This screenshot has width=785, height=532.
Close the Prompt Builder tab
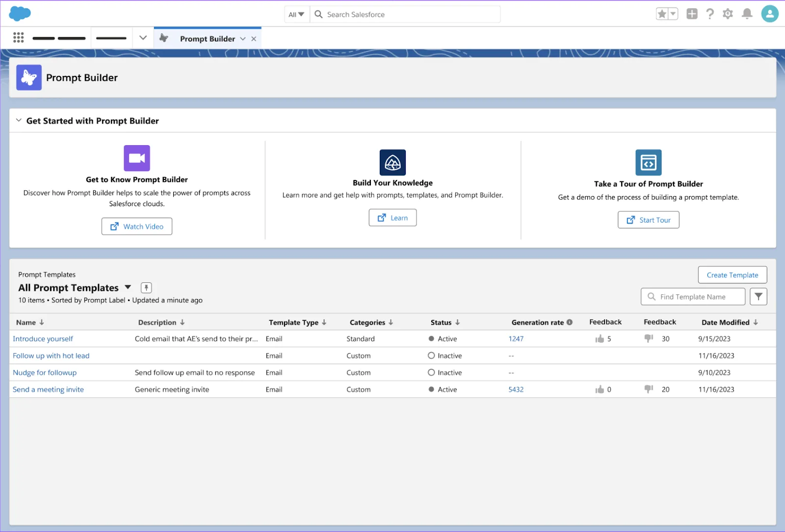pyautogui.click(x=254, y=39)
